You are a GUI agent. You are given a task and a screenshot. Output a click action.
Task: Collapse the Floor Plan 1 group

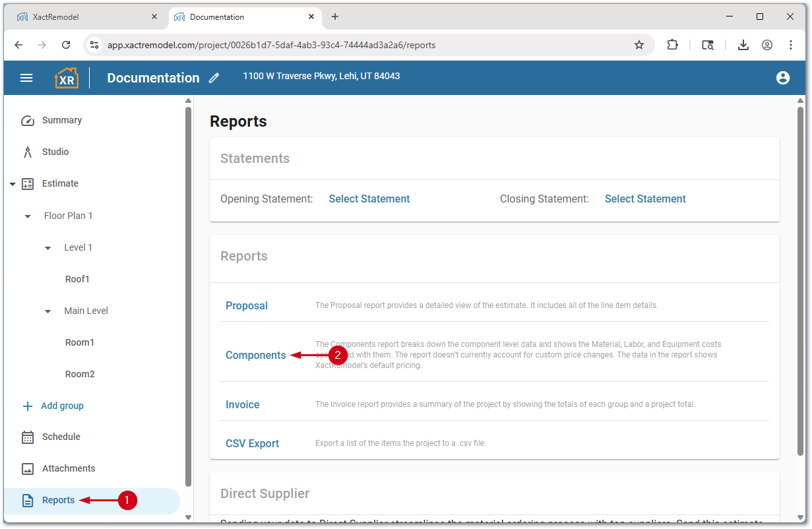[28, 216]
